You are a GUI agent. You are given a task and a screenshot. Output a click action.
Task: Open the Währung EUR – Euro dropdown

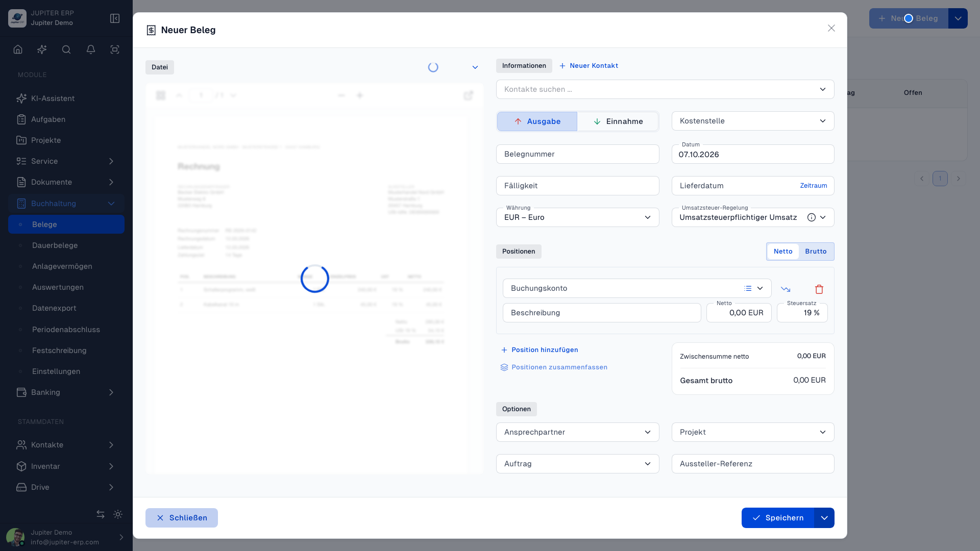point(577,217)
